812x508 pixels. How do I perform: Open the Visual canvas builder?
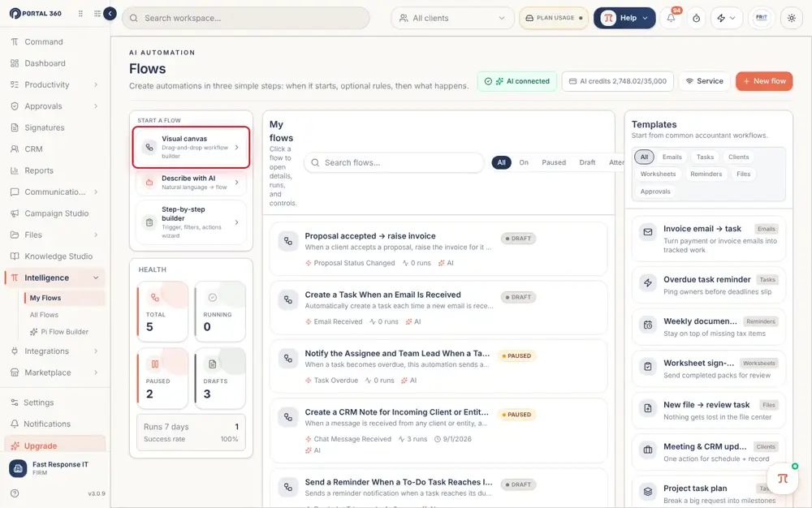pyautogui.click(x=191, y=148)
